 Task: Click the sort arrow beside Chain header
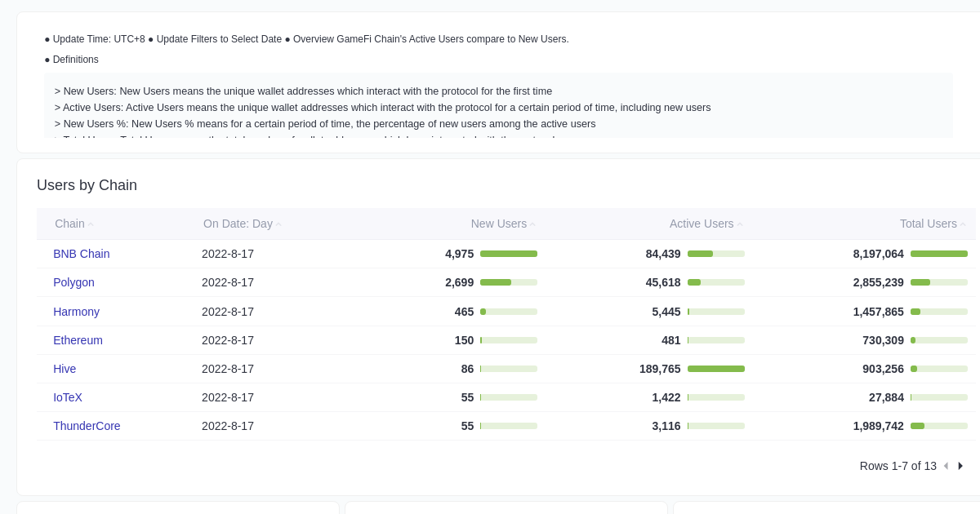[90, 225]
